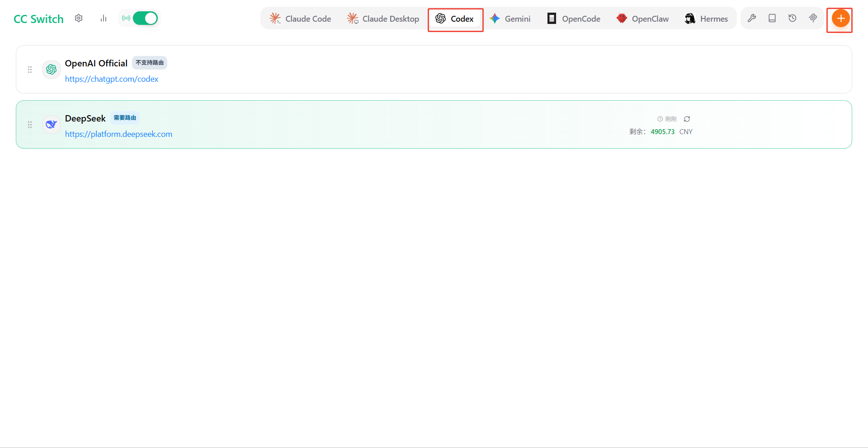Switch to the Hermes tab
The height and width of the screenshot is (448, 868).
pos(706,19)
